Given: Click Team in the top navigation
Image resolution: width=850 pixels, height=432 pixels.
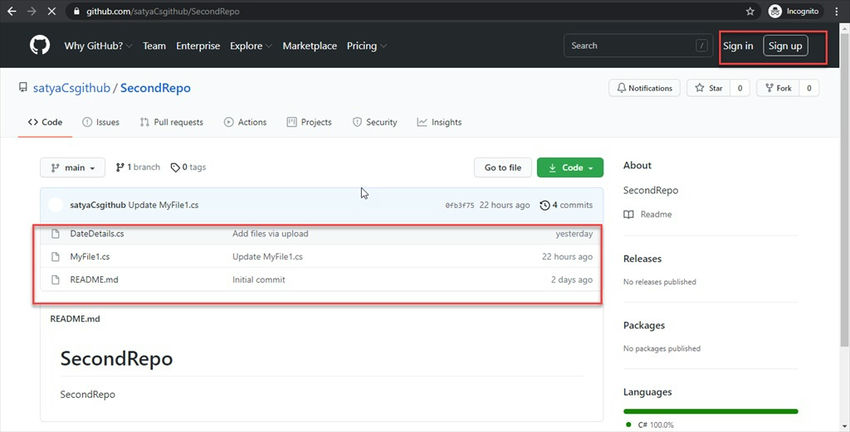Looking at the screenshot, I should [154, 46].
